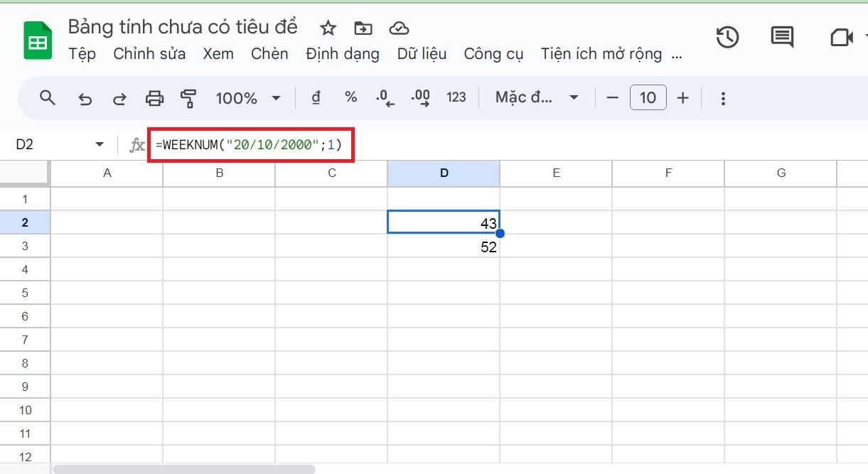Open the Dữ liệu menu
This screenshot has height=474, width=868.
(422, 54)
